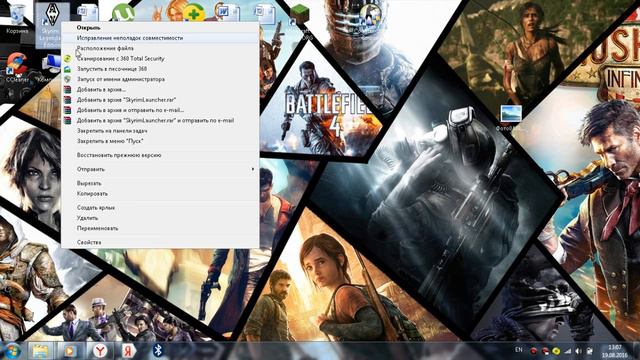Open the photo image file on desktop
The image size is (640, 360).
[x=511, y=118]
